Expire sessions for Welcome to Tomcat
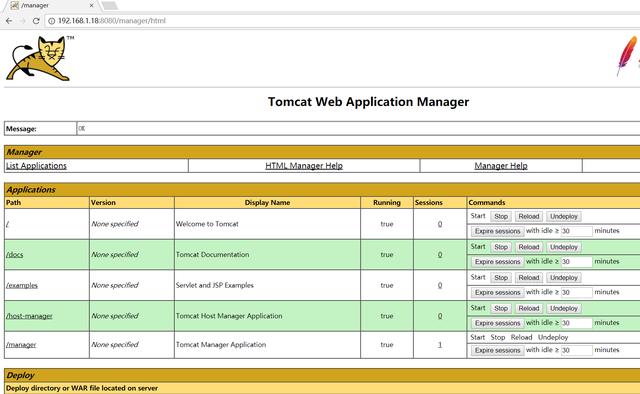This screenshot has height=394, width=640. point(498,231)
